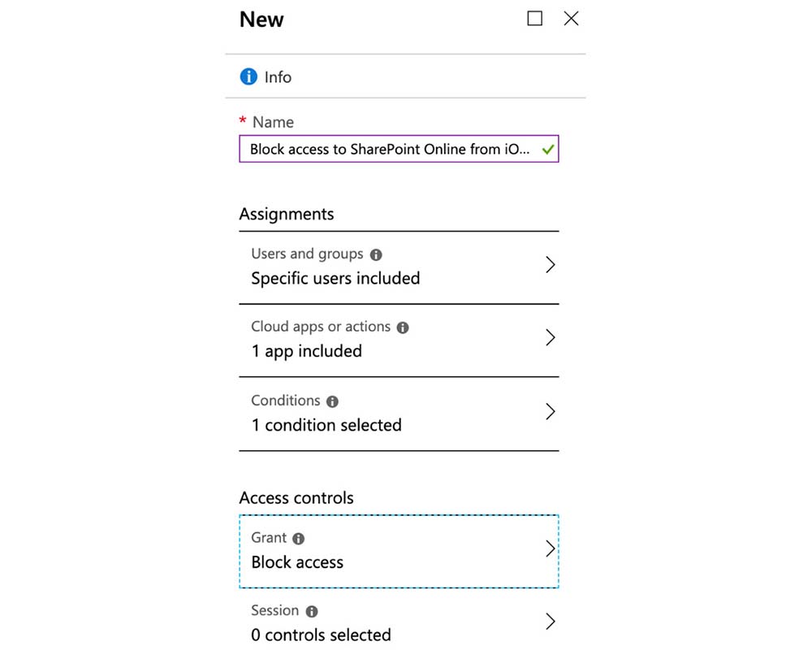Click the policy Name text field
The height and width of the screenshot is (659, 812).
tap(390, 150)
